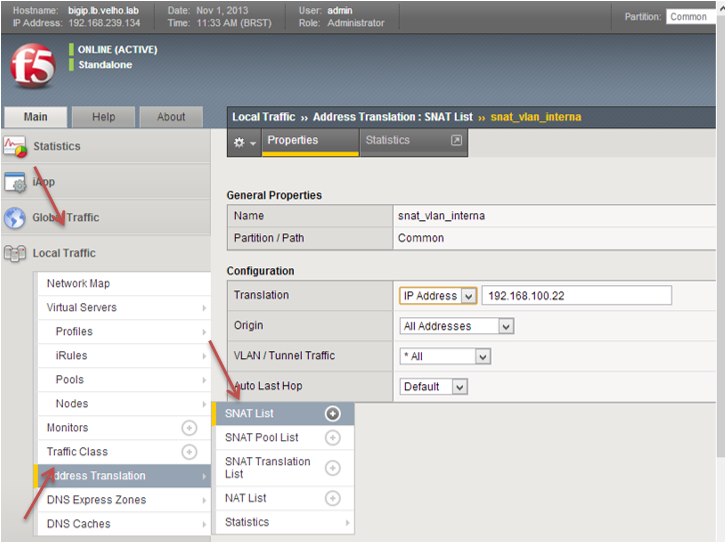Image resolution: width=728 pixels, height=545 pixels.
Task: Open Network Map in Local Traffic
Action: pos(78,284)
